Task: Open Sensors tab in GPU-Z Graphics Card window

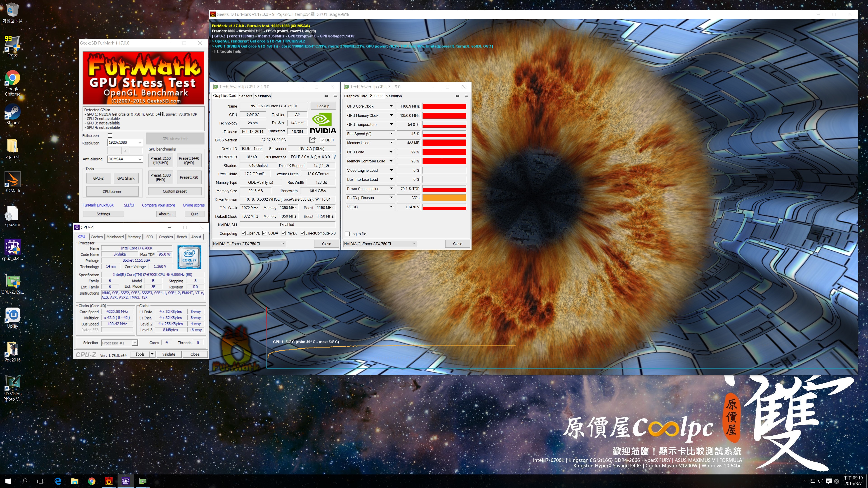Action: tap(245, 96)
